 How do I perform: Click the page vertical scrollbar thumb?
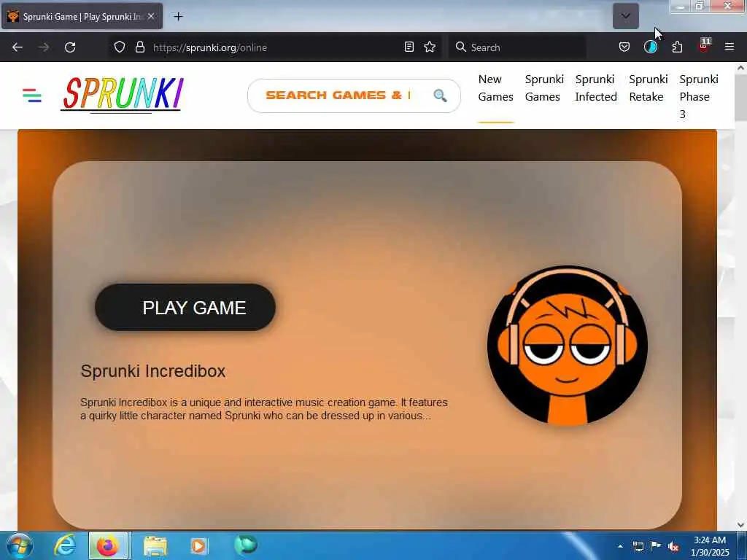(x=740, y=98)
